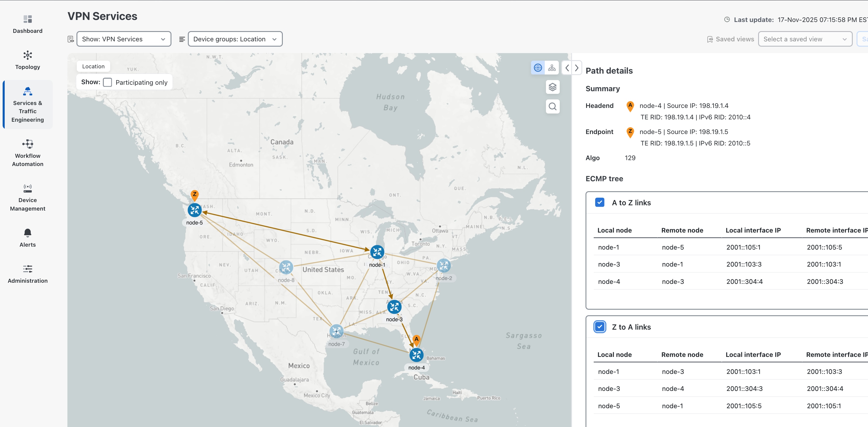Click the Headend node-4 source IP text
868x427 pixels.
coord(684,106)
